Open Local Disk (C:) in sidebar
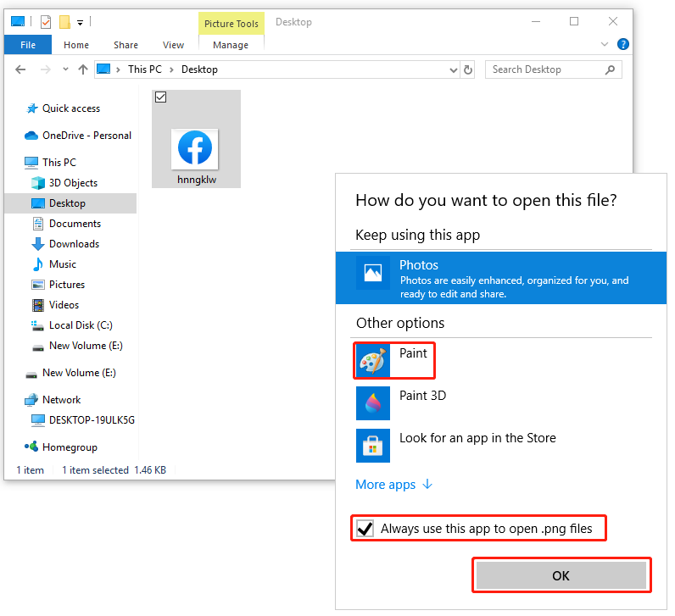The height and width of the screenshot is (616, 675). [x=81, y=325]
